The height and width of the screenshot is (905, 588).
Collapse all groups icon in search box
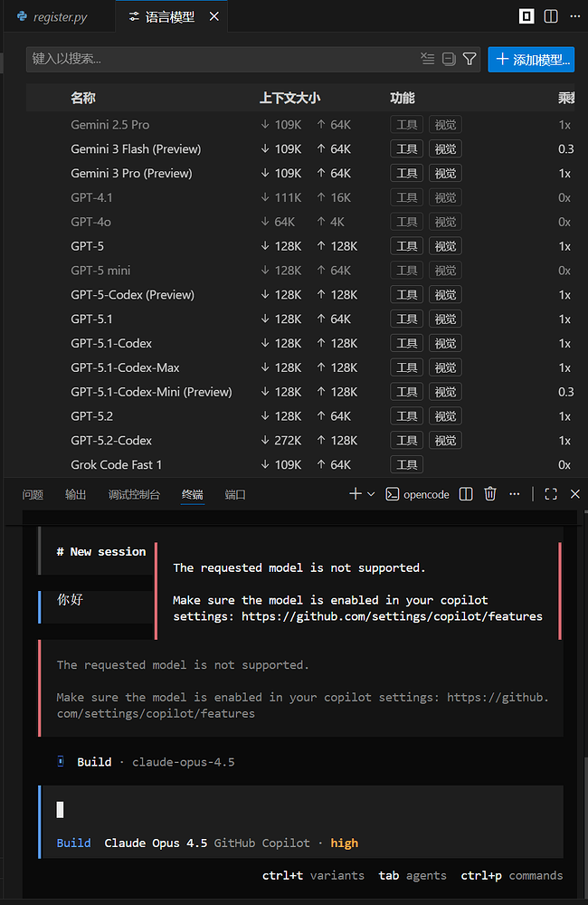point(449,59)
